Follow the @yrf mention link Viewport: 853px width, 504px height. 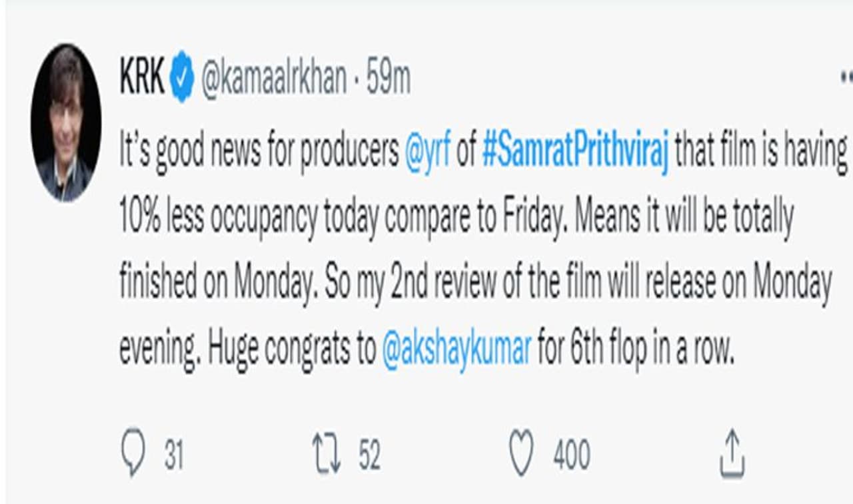coord(428,154)
